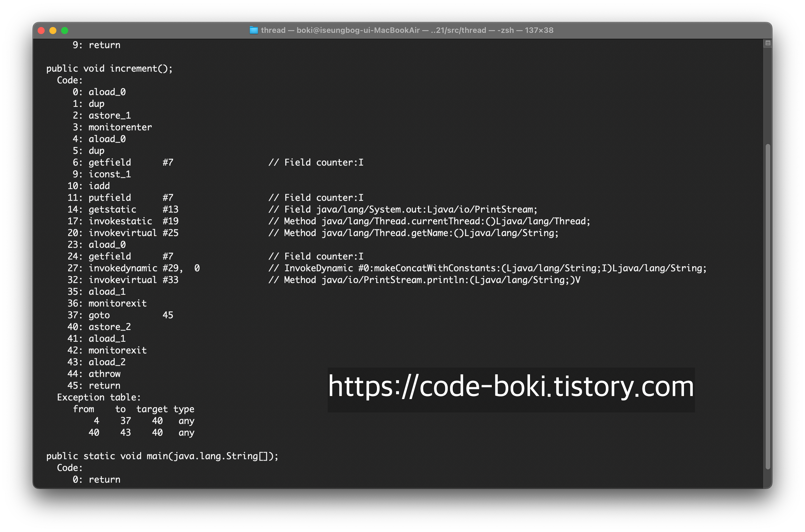
Task: Click 'public static void main(java.lang.String[]);' line
Action: 162,456
